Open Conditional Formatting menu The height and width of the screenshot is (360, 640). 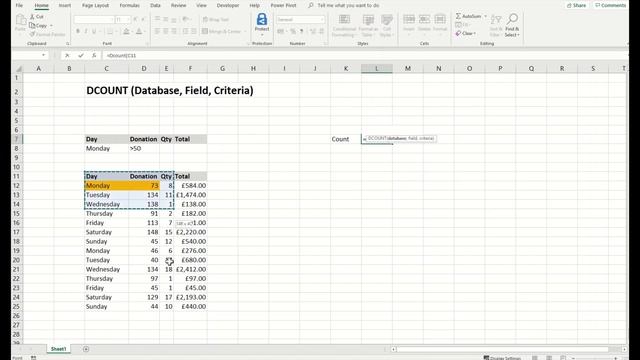click(x=344, y=25)
